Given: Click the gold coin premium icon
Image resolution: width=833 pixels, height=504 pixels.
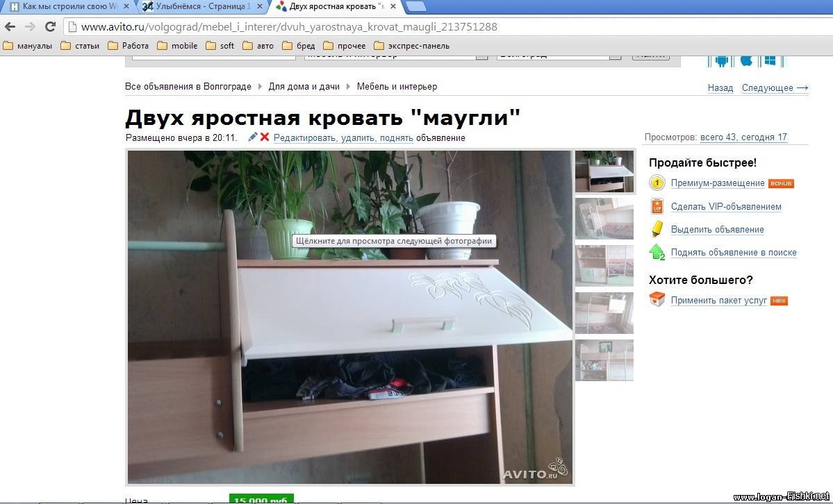Looking at the screenshot, I should [x=657, y=183].
